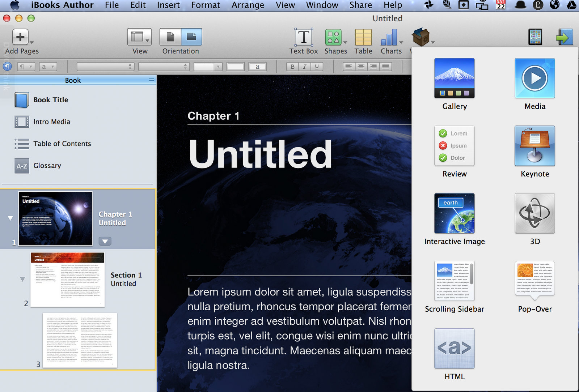The width and height of the screenshot is (579, 392).
Task: Switch to landscape orientation
Action: [191, 37]
